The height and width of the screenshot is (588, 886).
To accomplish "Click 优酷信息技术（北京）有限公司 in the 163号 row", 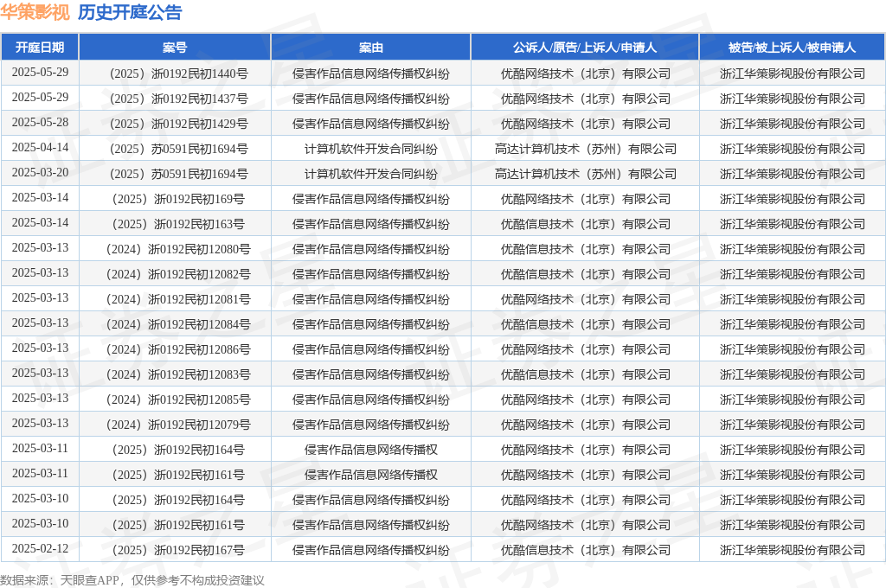I will (x=586, y=224).
